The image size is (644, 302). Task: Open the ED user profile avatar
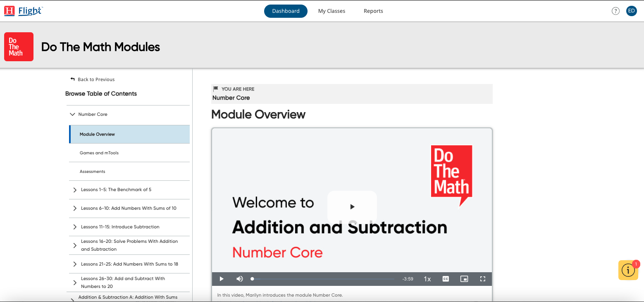(x=631, y=11)
